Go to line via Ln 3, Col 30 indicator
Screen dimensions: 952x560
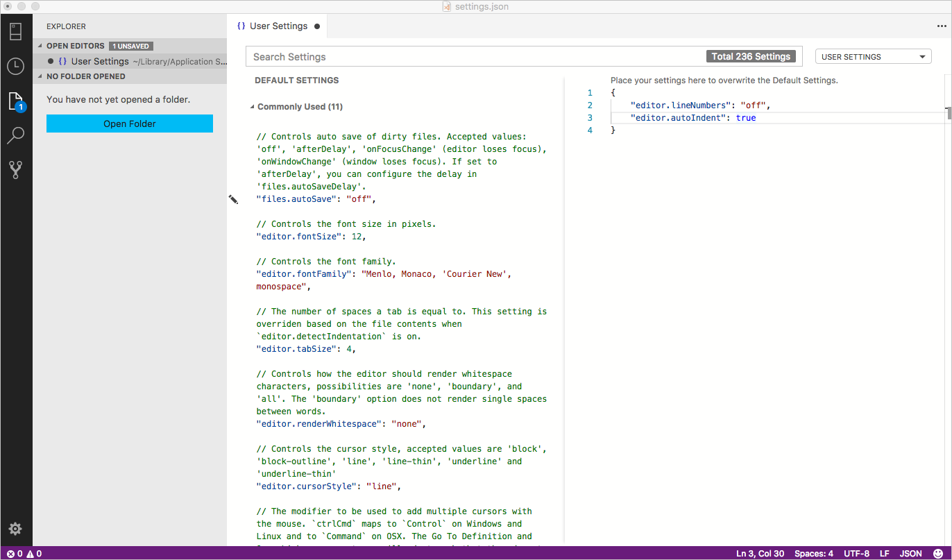[760, 553]
